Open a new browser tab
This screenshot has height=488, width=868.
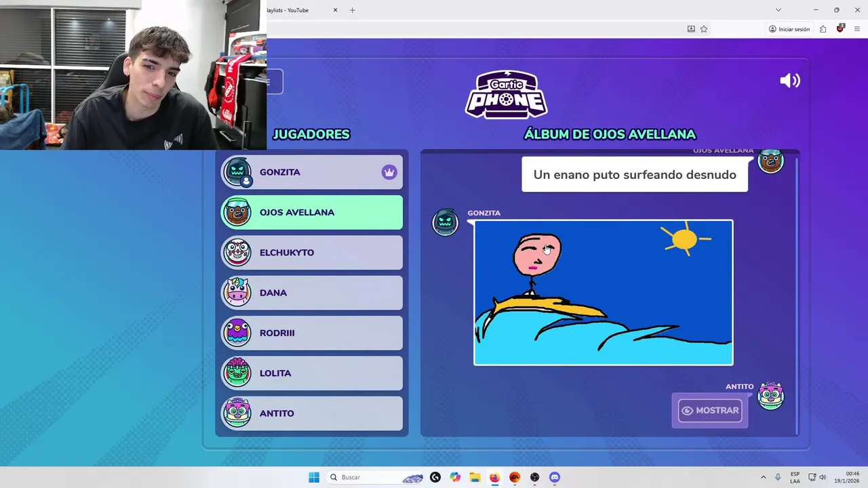coord(352,10)
